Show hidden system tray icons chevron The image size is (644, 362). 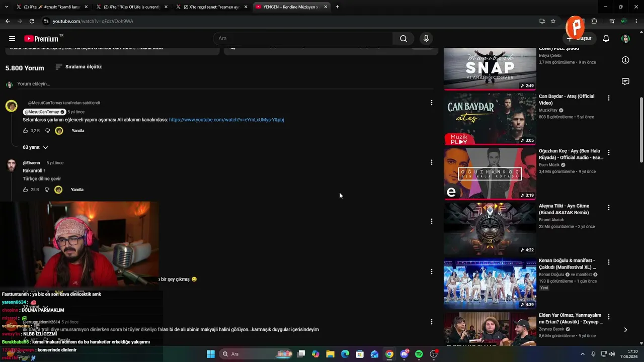coord(583,354)
